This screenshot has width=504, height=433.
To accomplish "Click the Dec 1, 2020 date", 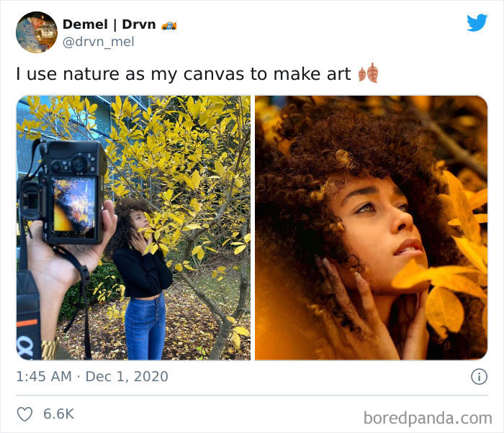I will tap(127, 376).
